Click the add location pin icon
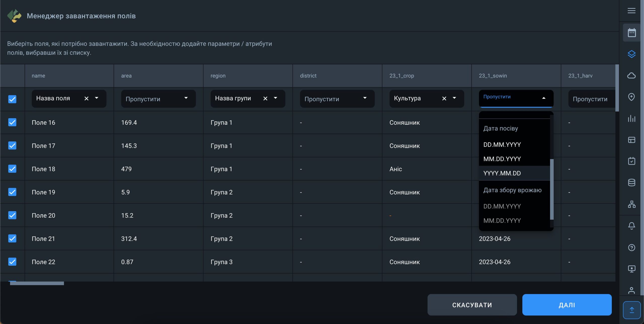This screenshot has height=324, width=644. tap(631, 97)
